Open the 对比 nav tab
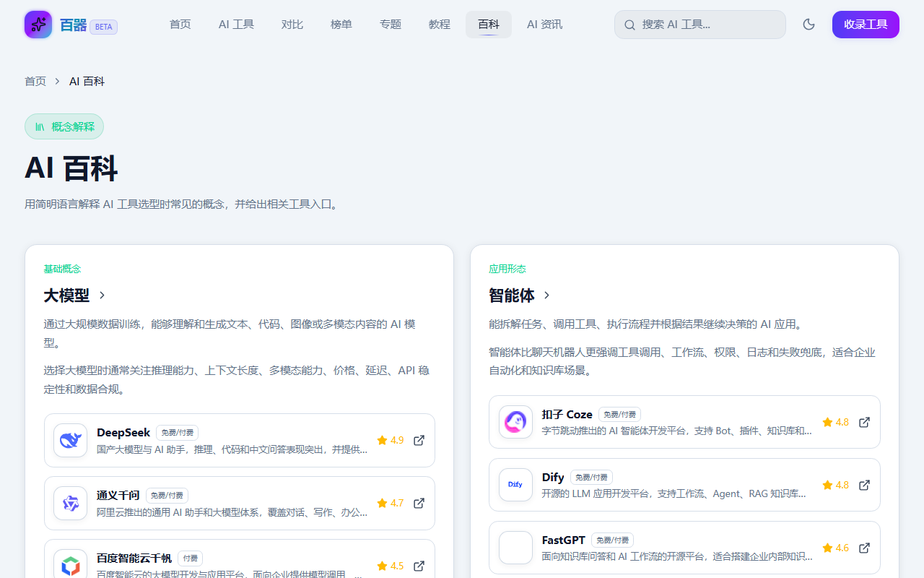 292,25
